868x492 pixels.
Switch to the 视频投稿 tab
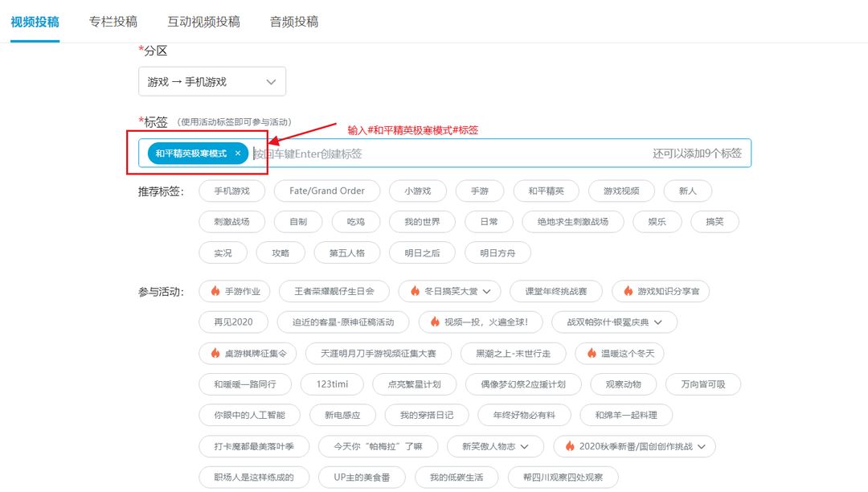click(35, 22)
